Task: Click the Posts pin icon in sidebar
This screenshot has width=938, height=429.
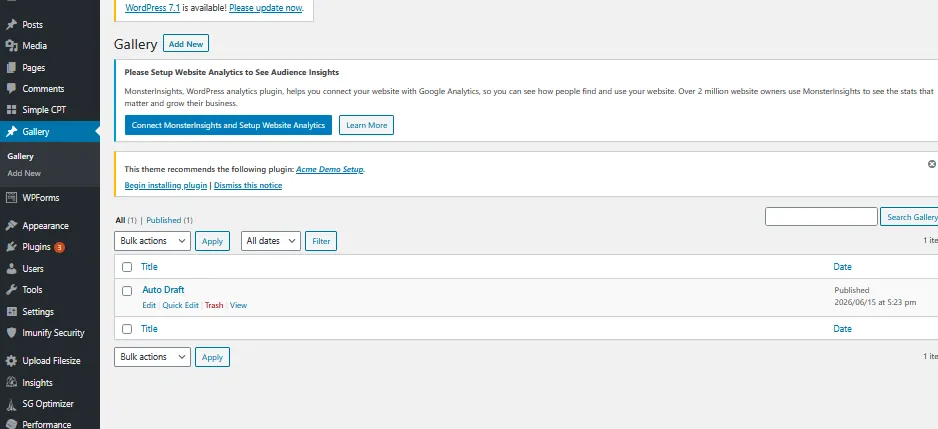Action: coord(11,25)
